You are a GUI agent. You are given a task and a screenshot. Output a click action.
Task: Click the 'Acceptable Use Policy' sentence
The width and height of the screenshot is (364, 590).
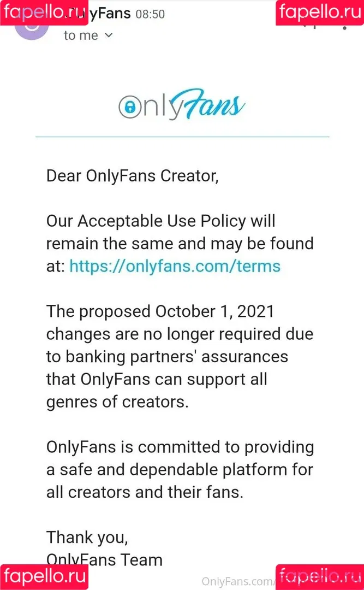click(x=180, y=244)
